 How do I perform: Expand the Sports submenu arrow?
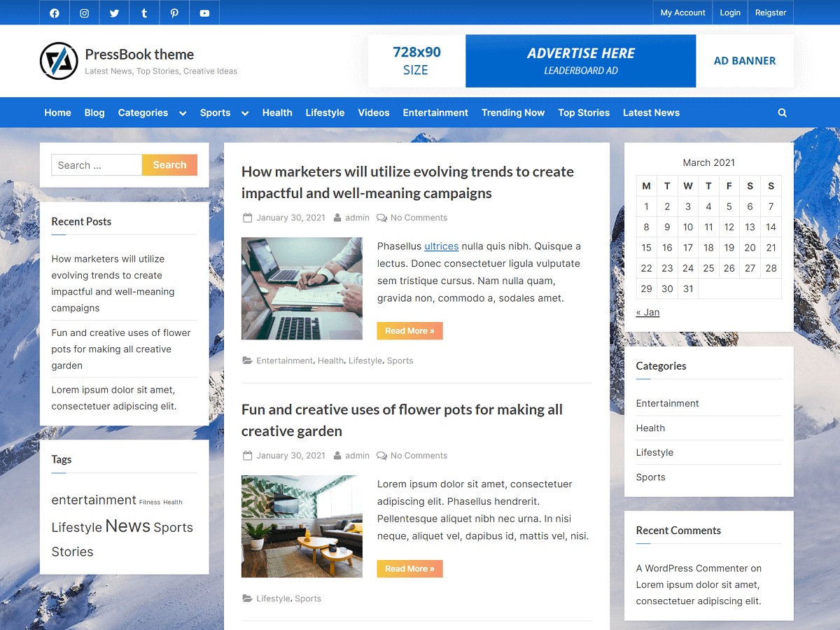coord(244,113)
